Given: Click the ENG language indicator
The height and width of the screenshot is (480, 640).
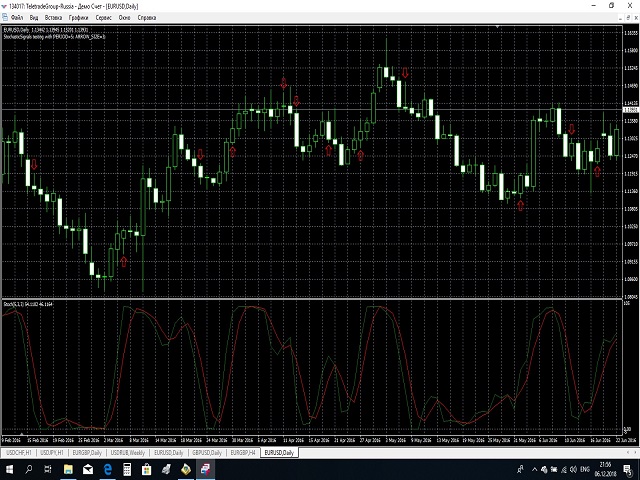Looking at the screenshot, I should tap(586, 468).
